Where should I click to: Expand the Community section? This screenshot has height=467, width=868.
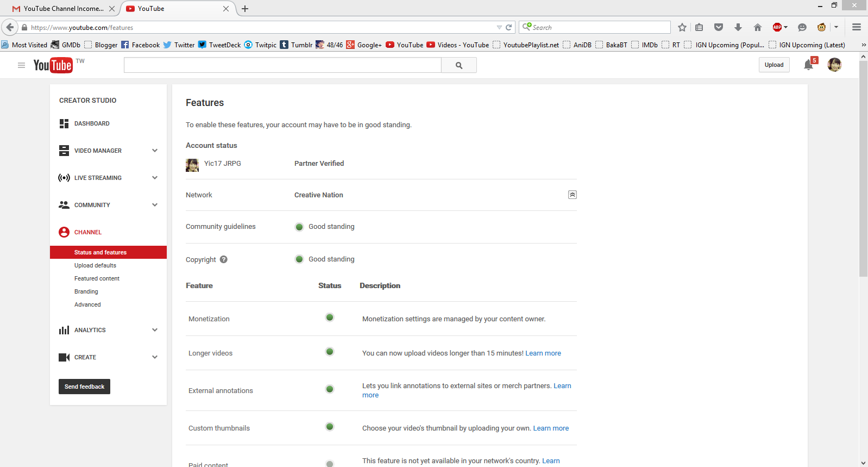point(155,205)
